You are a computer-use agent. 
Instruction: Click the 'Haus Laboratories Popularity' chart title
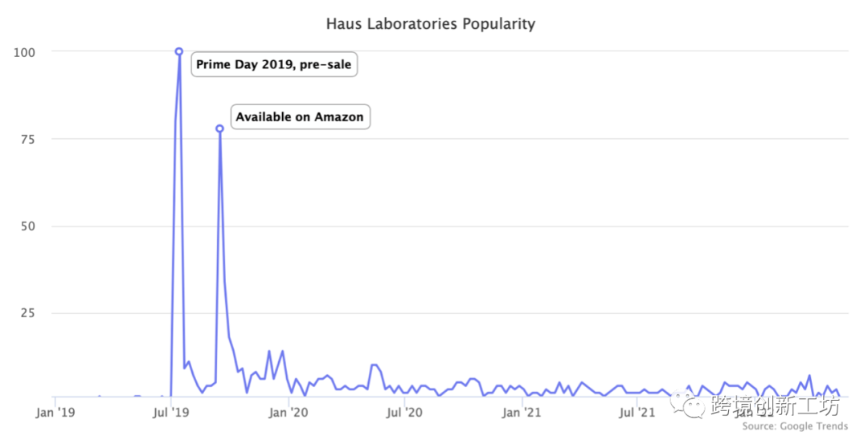(x=431, y=24)
